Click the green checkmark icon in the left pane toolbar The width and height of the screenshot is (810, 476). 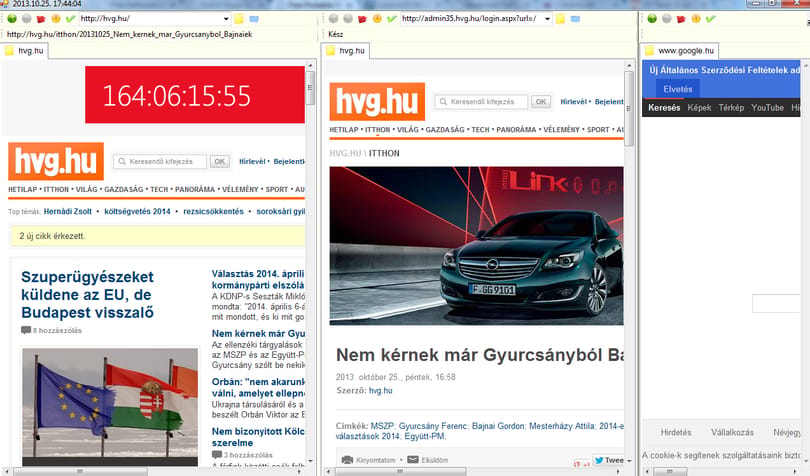(70, 19)
